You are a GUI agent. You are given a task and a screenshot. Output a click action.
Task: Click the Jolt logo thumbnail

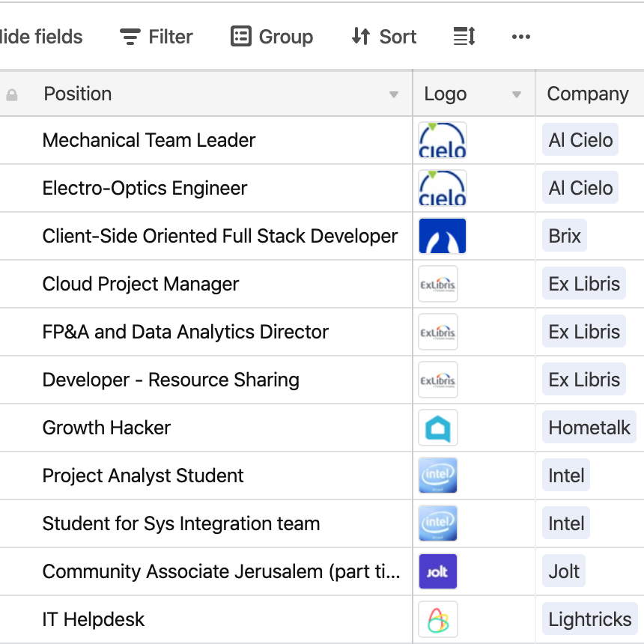tap(437, 571)
